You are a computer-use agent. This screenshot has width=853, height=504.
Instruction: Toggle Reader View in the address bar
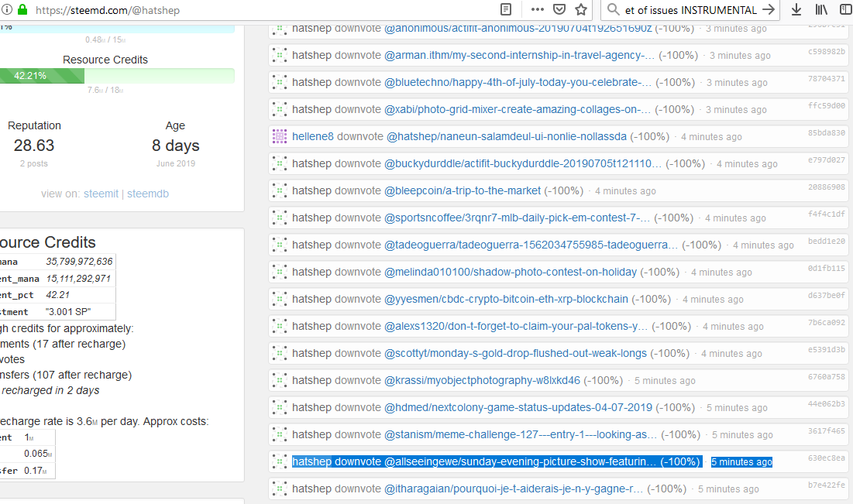[506, 10]
